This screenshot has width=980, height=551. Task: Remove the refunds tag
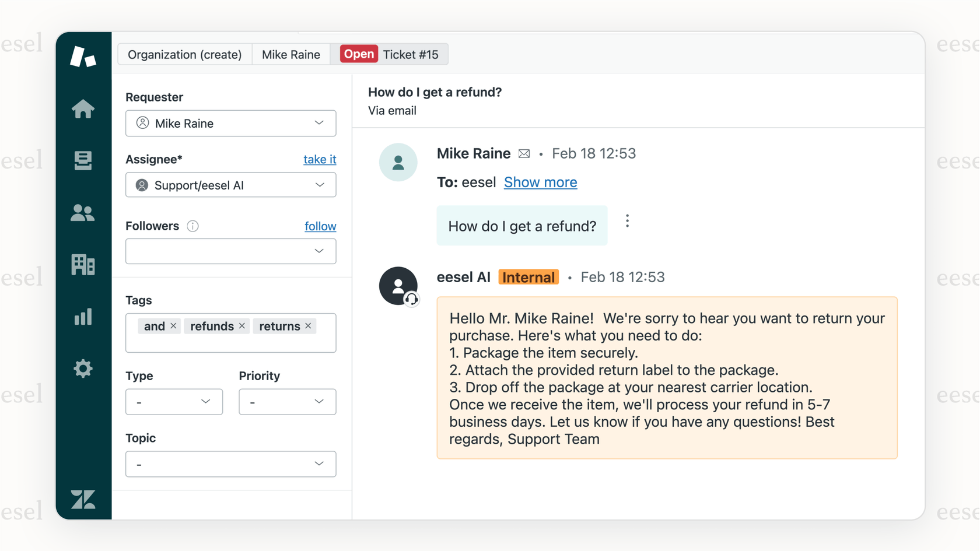tap(242, 326)
